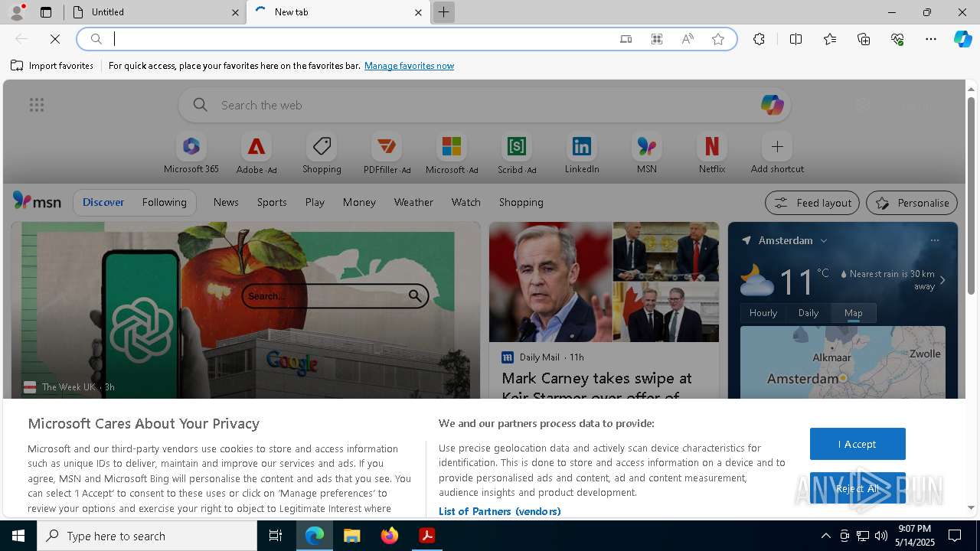The image size is (980, 551).
Task: Open the Copilot sidebar icon
Action: [962, 39]
